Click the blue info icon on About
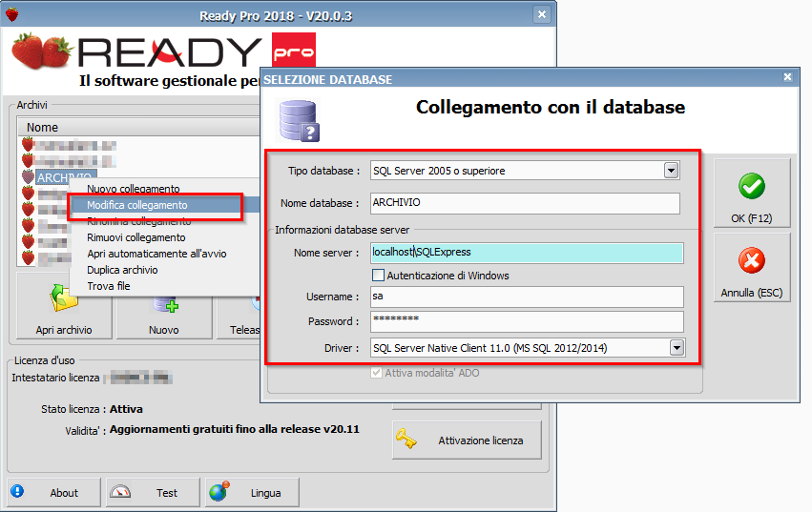 tap(17, 491)
